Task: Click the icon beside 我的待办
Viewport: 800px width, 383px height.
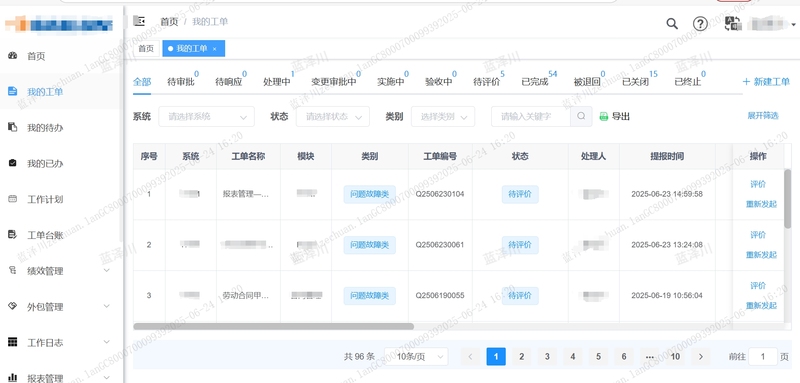Action: pyautogui.click(x=13, y=127)
